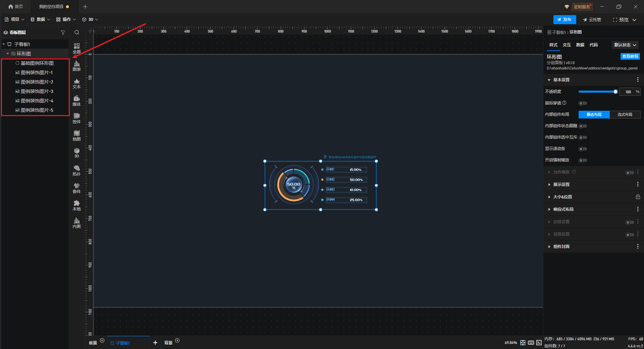This screenshot has height=349, width=644.
Task: Enable the 开启强制缩放 switch
Action: (x=583, y=160)
